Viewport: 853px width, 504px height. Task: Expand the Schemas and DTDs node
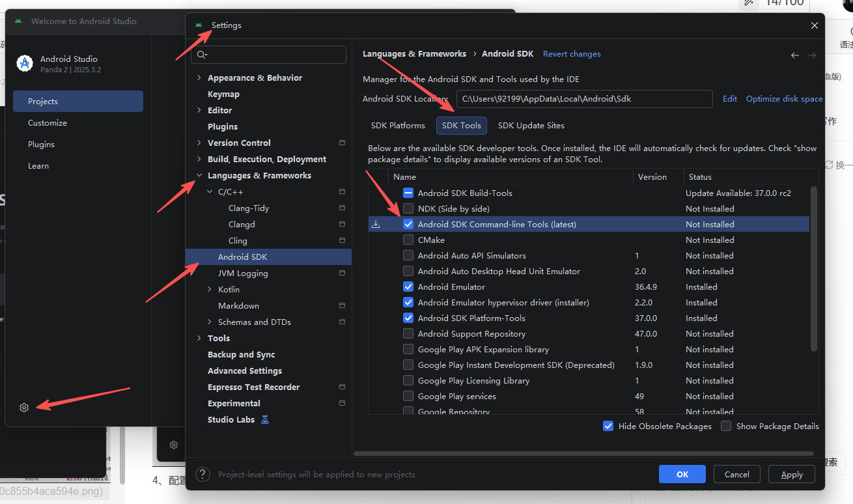[210, 322]
